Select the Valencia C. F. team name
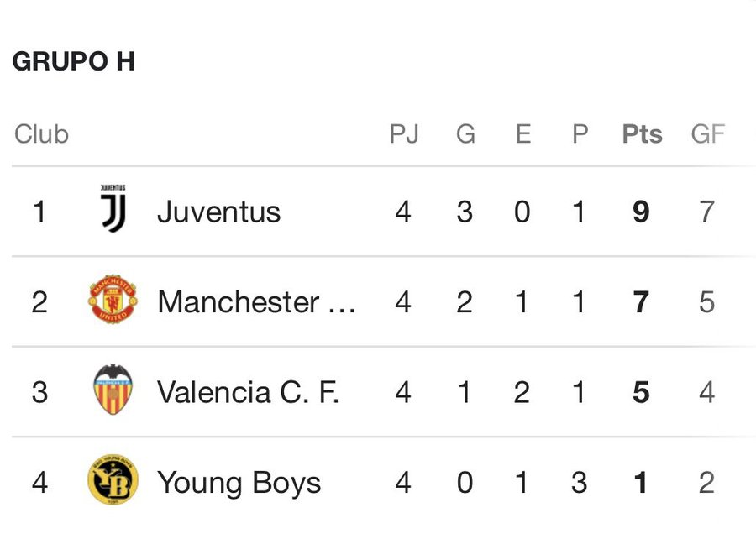The image size is (756, 539). tap(248, 392)
